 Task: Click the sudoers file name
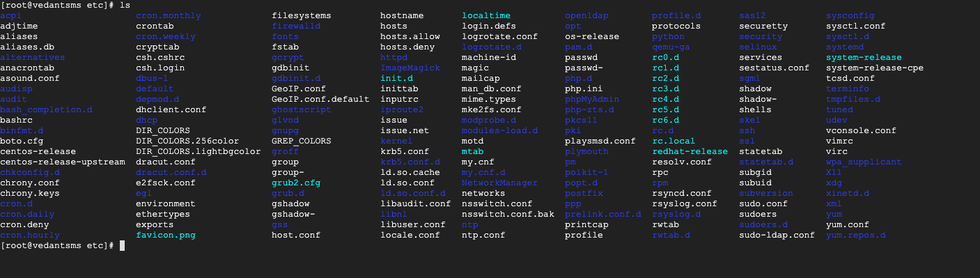coord(758,214)
